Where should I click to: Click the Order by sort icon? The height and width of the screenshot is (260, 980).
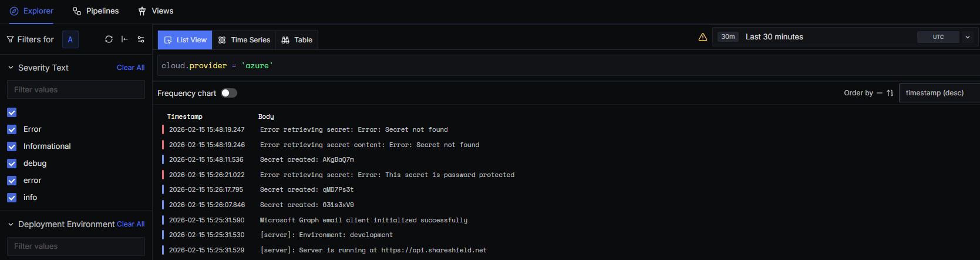[x=890, y=93]
